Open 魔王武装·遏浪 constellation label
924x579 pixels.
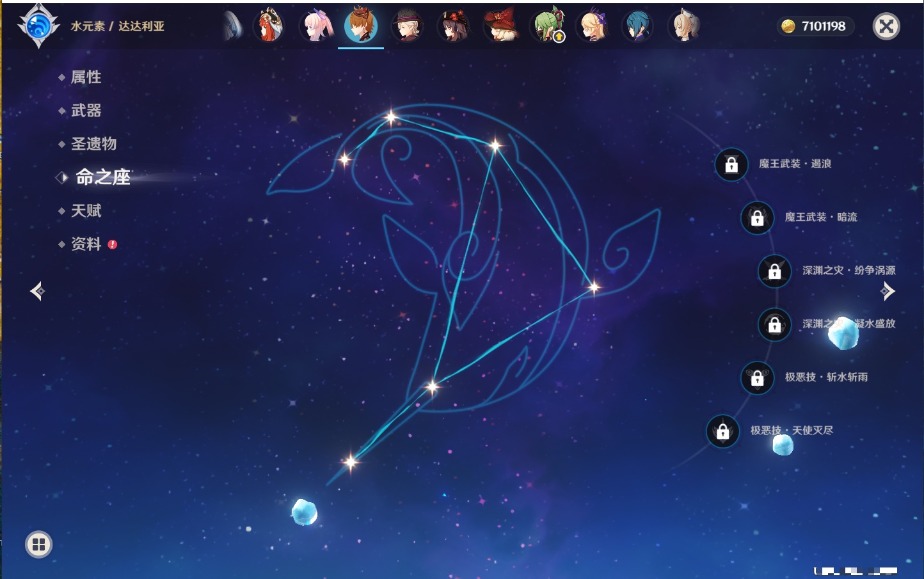[795, 164]
